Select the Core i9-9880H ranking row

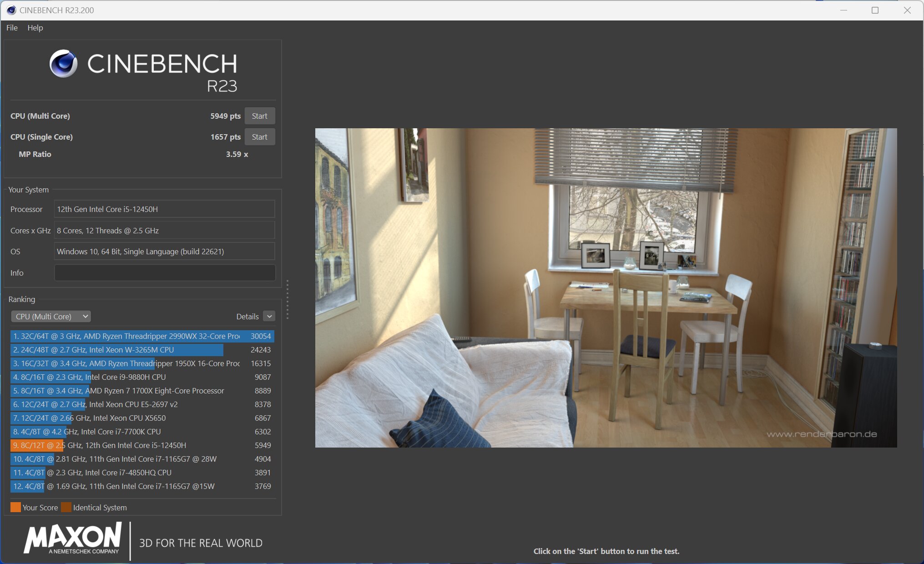(142, 377)
